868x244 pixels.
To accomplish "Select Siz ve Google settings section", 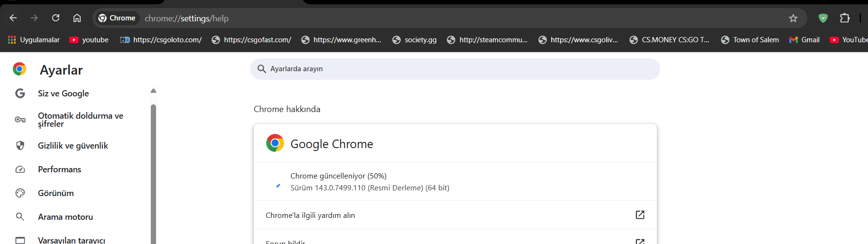I will [x=64, y=94].
